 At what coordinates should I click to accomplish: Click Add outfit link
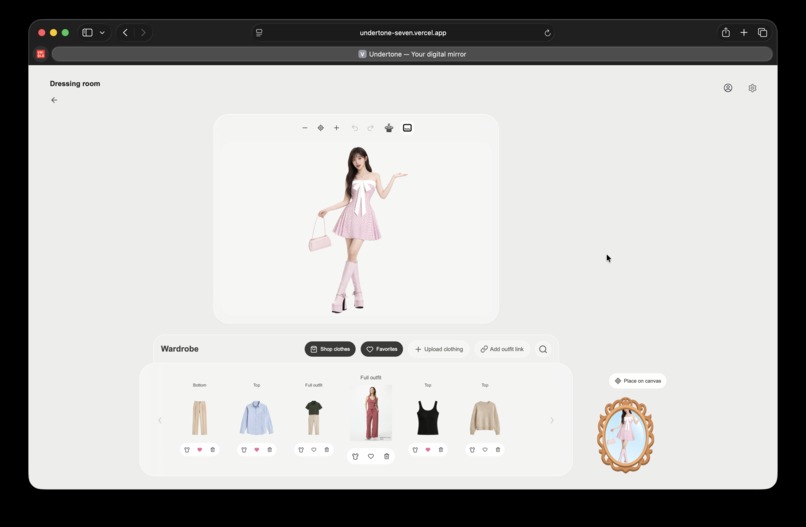[x=502, y=349]
